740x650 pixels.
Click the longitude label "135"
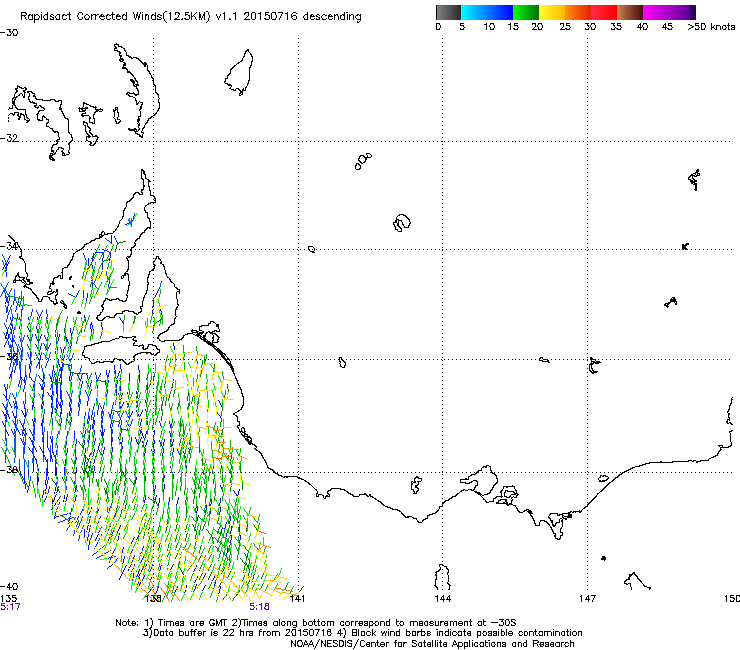8,599
